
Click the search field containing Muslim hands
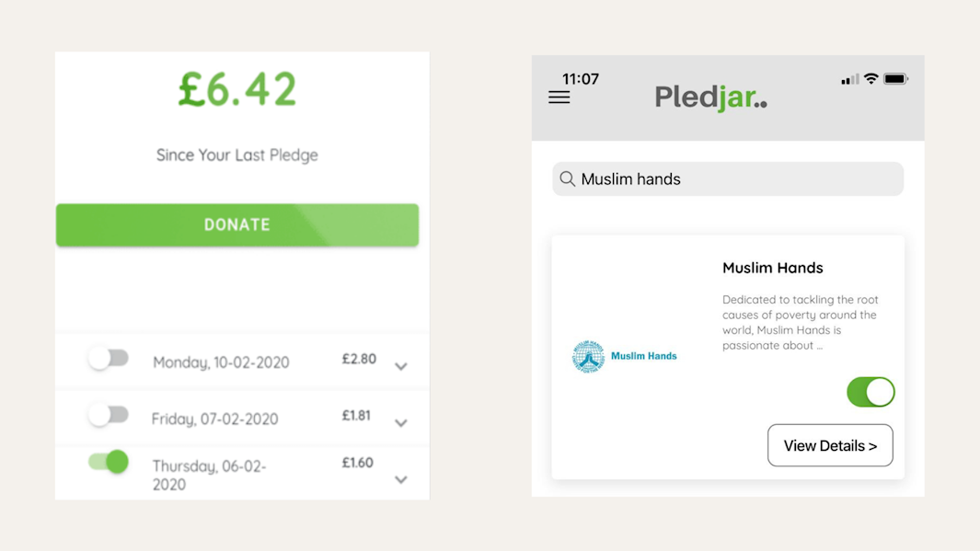tap(728, 179)
